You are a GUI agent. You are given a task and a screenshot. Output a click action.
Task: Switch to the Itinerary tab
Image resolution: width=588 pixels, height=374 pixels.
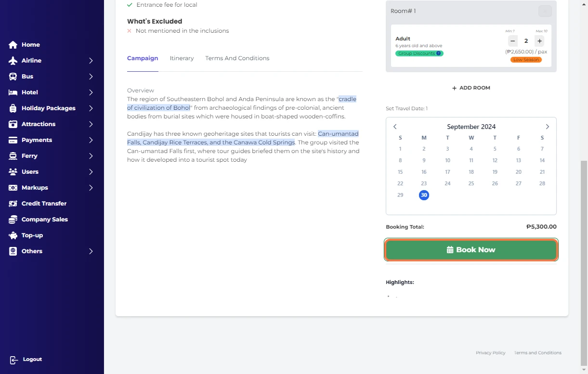[182, 58]
